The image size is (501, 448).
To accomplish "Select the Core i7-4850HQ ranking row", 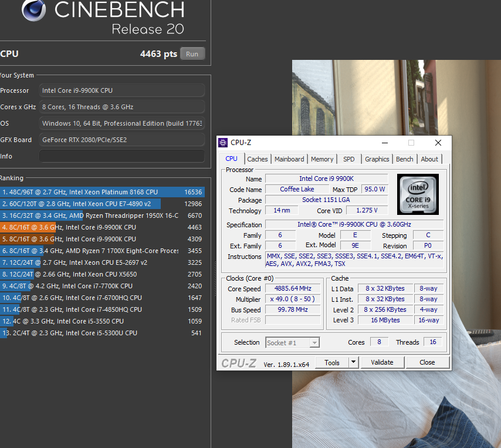I will click(102, 309).
